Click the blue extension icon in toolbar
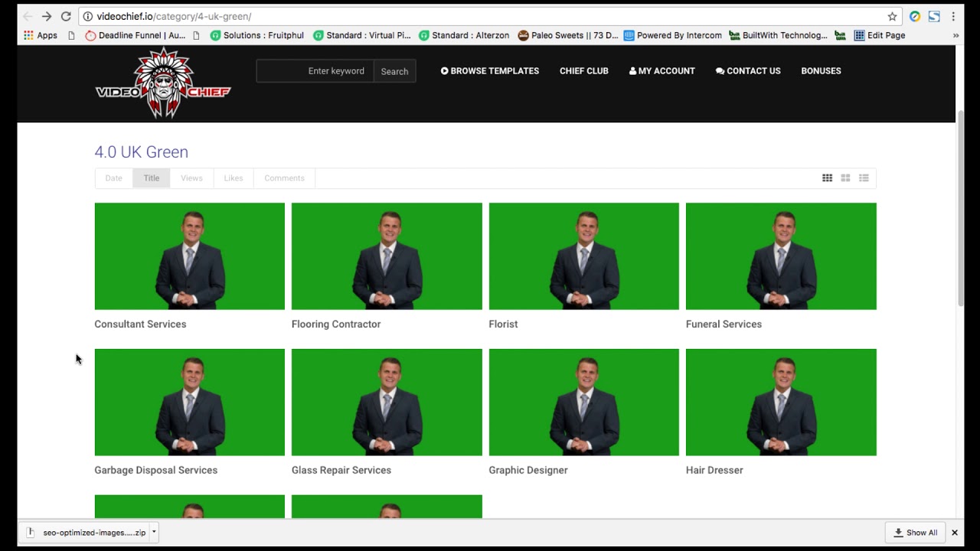This screenshot has width=980, height=551. coord(934,16)
